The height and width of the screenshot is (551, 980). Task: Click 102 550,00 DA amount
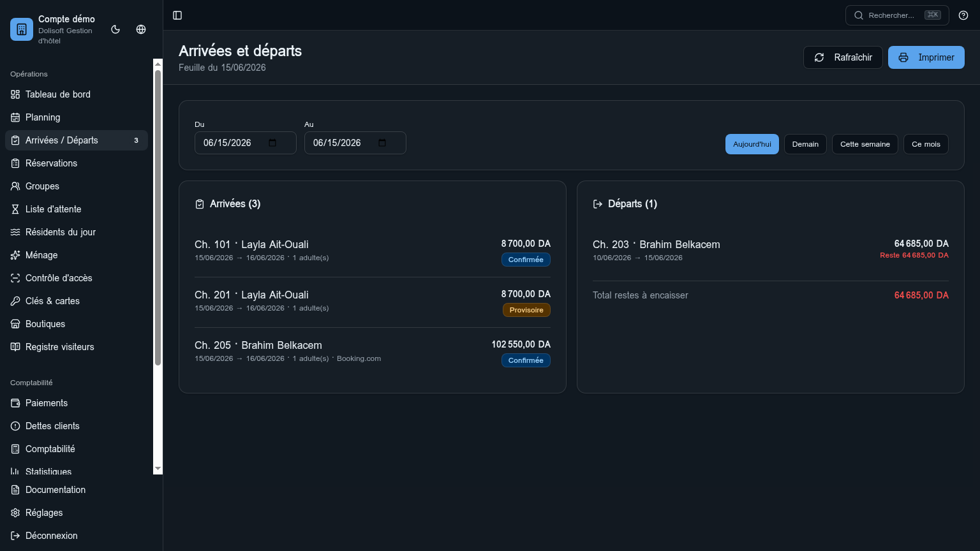coord(521,344)
